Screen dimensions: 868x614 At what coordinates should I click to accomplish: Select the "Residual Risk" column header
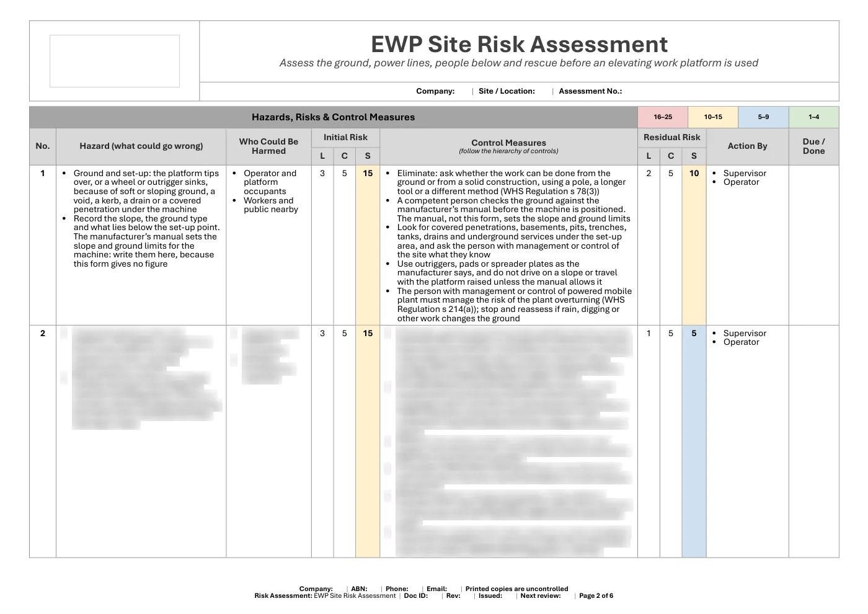tap(672, 138)
